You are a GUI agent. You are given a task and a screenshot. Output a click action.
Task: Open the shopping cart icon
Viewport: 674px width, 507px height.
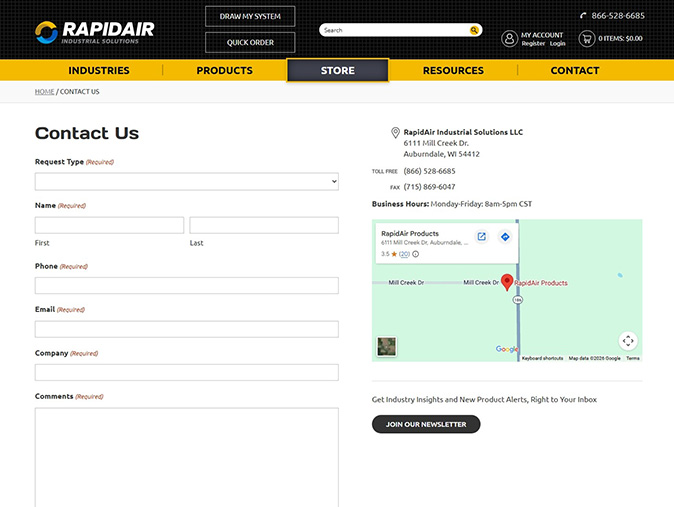(586, 39)
